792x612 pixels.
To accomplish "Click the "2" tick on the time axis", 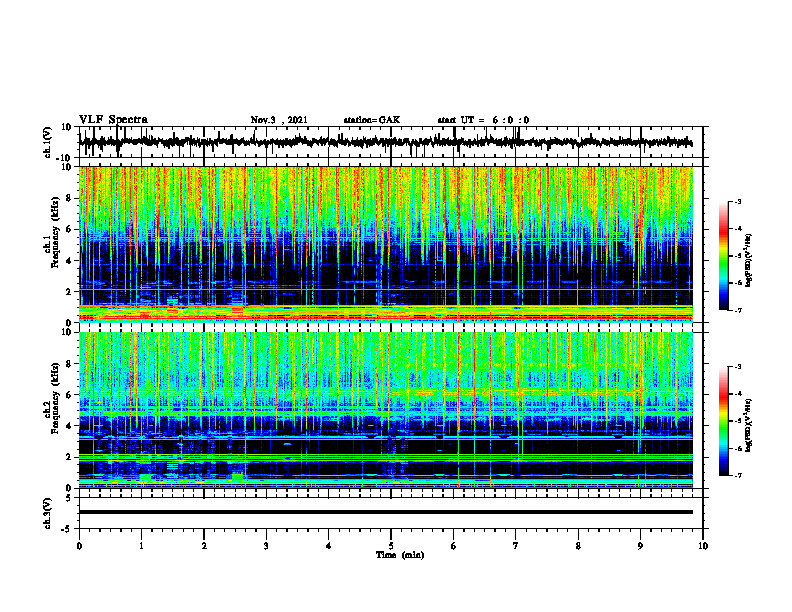I will point(204,546).
